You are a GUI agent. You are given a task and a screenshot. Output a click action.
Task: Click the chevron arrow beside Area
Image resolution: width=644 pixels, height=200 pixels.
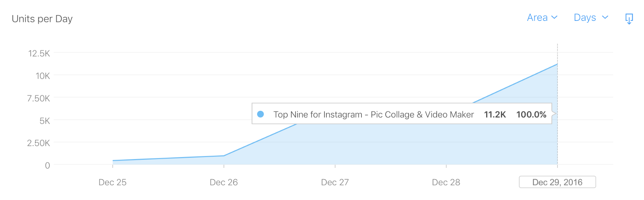(x=554, y=18)
